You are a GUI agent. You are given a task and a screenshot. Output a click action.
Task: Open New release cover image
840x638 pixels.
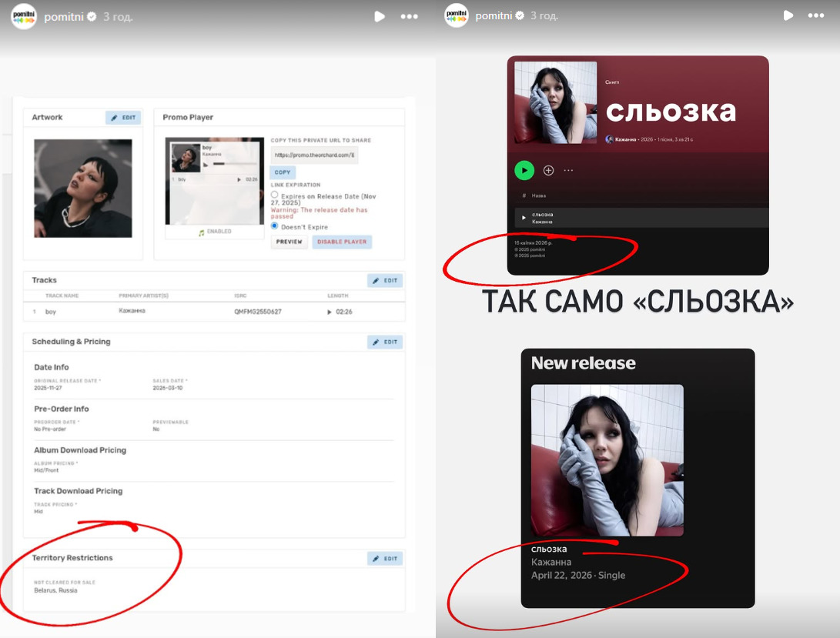tap(607, 460)
